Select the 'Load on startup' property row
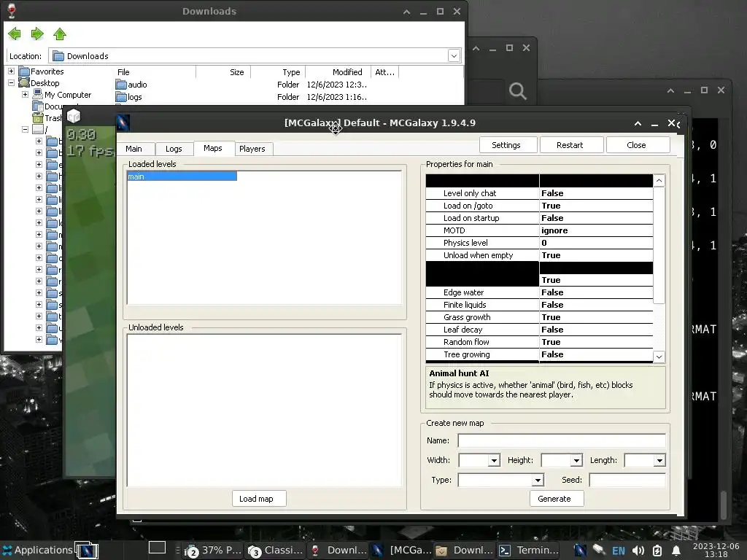This screenshot has height=560, width=747. pyautogui.click(x=539, y=218)
